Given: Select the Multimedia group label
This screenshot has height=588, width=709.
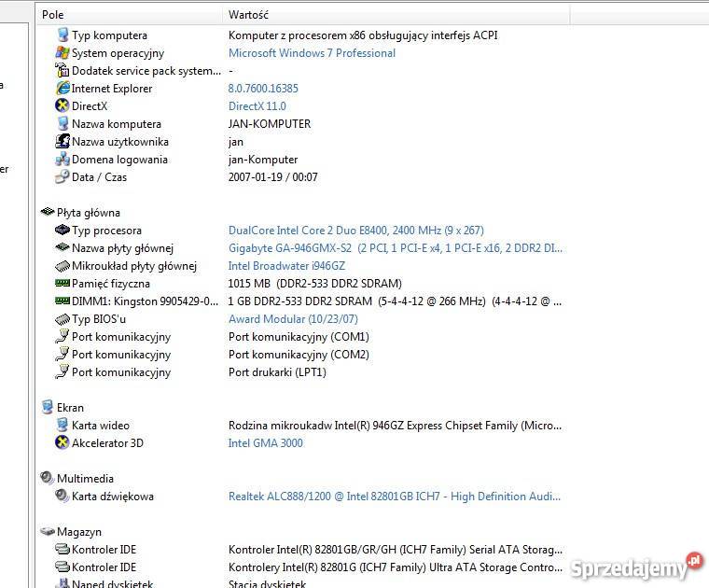Looking at the screenshot, I should (86, 479).
